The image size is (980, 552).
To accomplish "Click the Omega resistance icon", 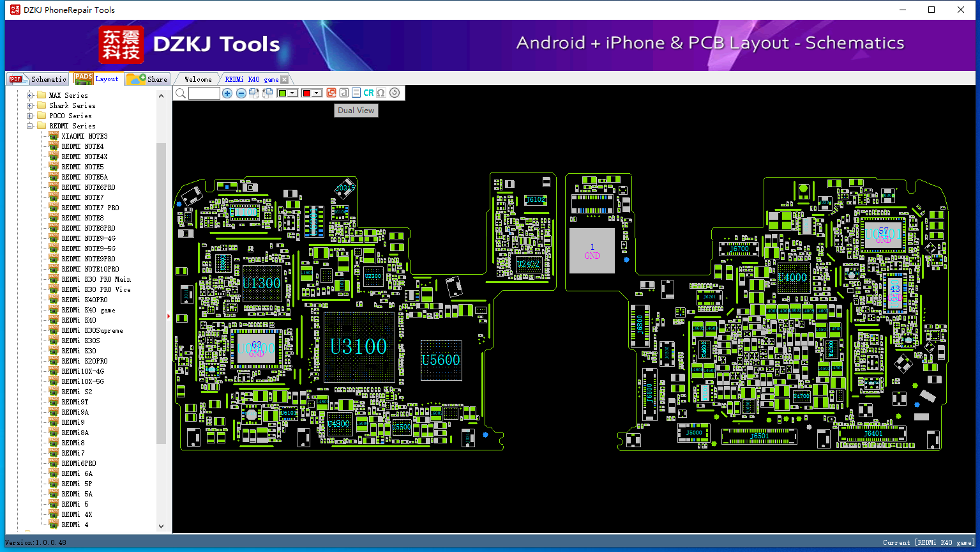I will pos(381,93).
